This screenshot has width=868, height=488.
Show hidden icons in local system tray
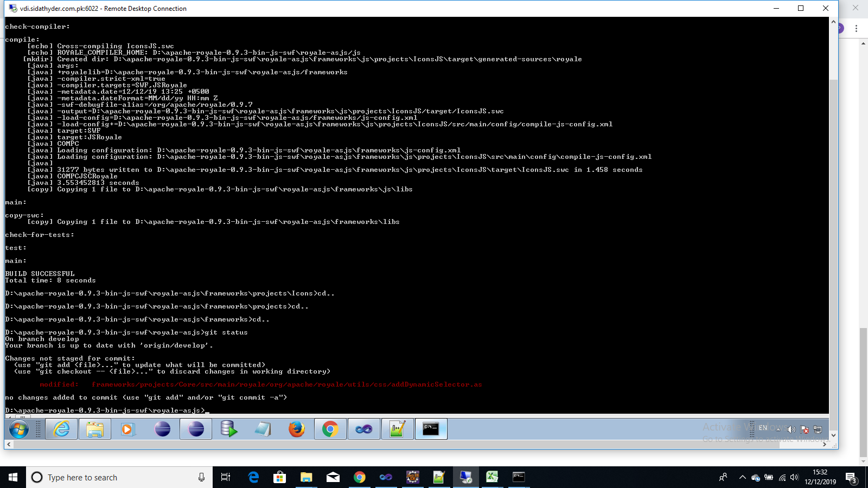[x=742, y=477]
